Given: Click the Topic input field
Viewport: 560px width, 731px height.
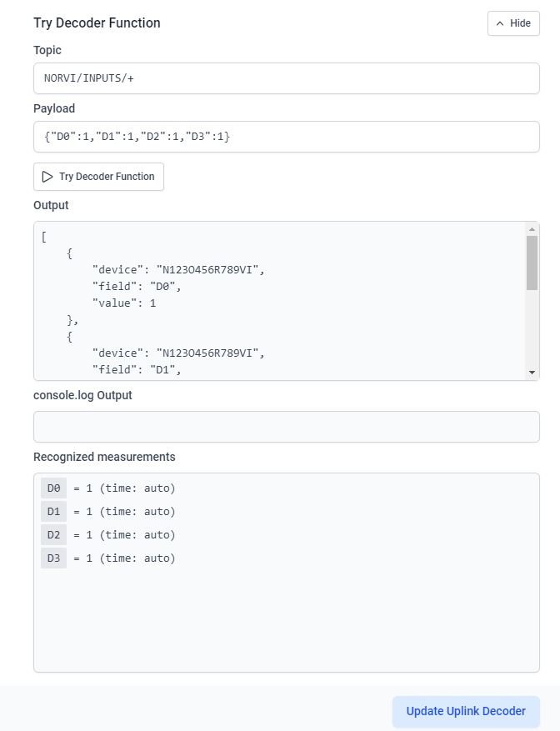Looking at the screenshot, I should (286, 78).
